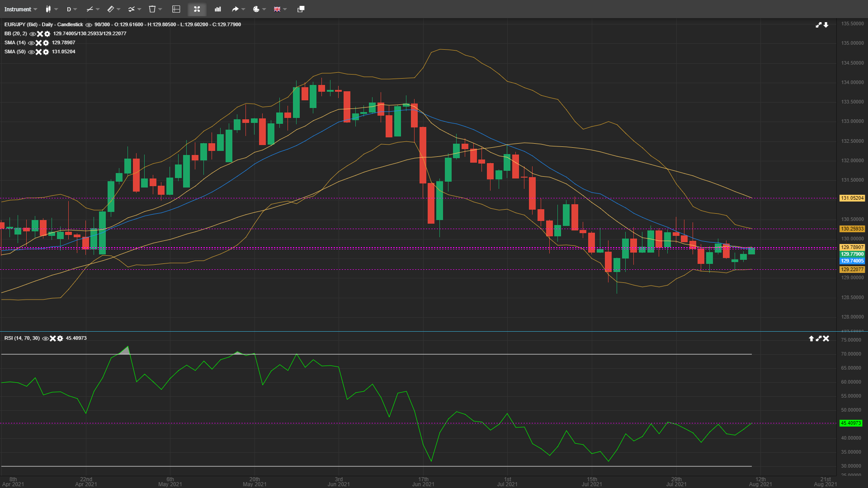The image size is (868, 488).
Task: Click the 129.78907 price axis tag
Action: tap(852, 247)
